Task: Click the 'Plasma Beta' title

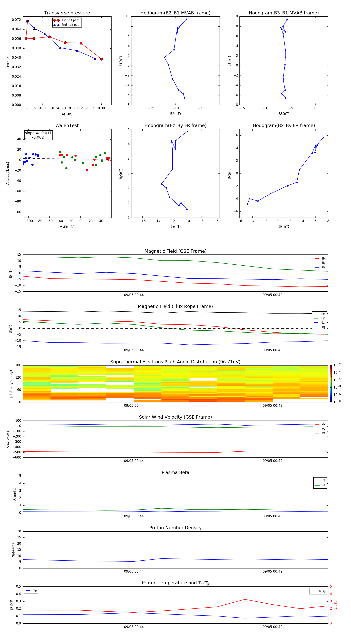Action: (175, 472)
